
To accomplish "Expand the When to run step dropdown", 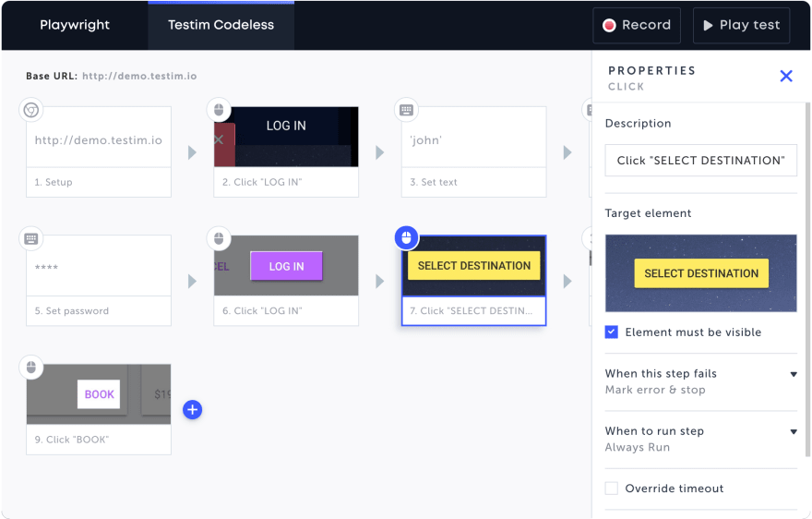I will click(x=794, y=432).
